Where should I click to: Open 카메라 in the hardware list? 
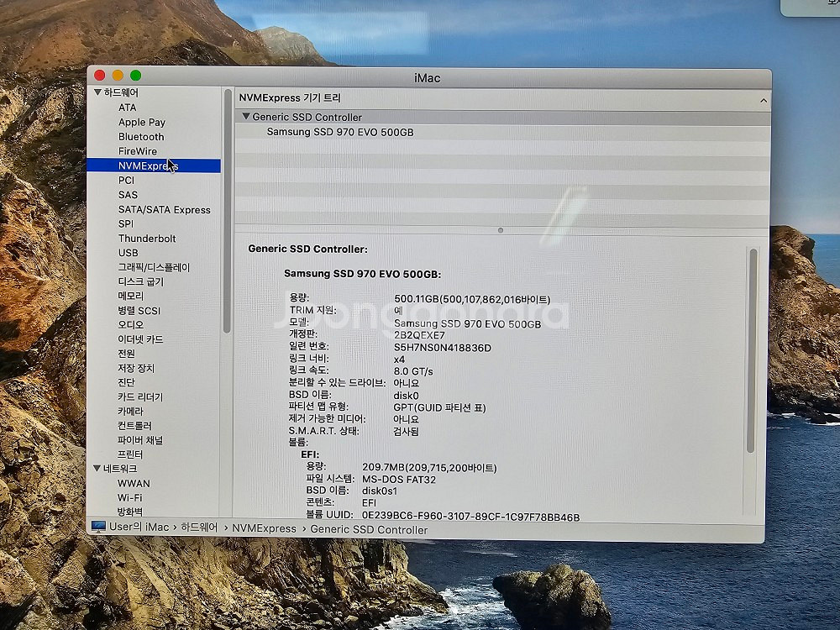[x=130, y=412]
